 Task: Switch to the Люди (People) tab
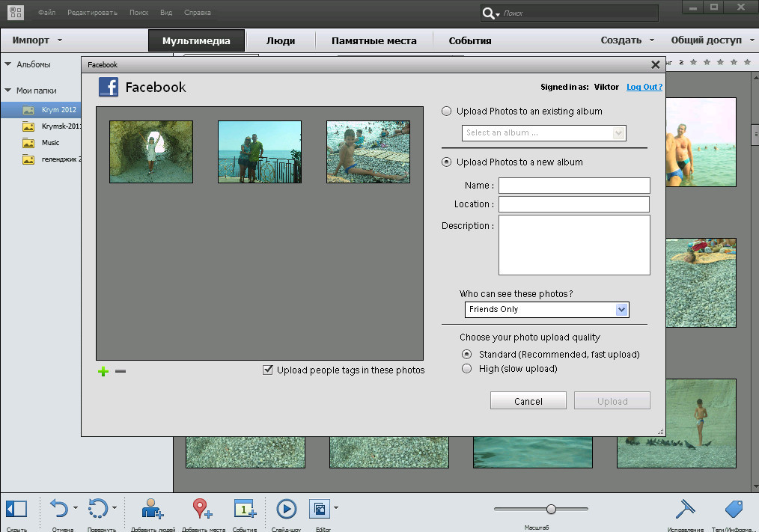(x=281, y=40)
